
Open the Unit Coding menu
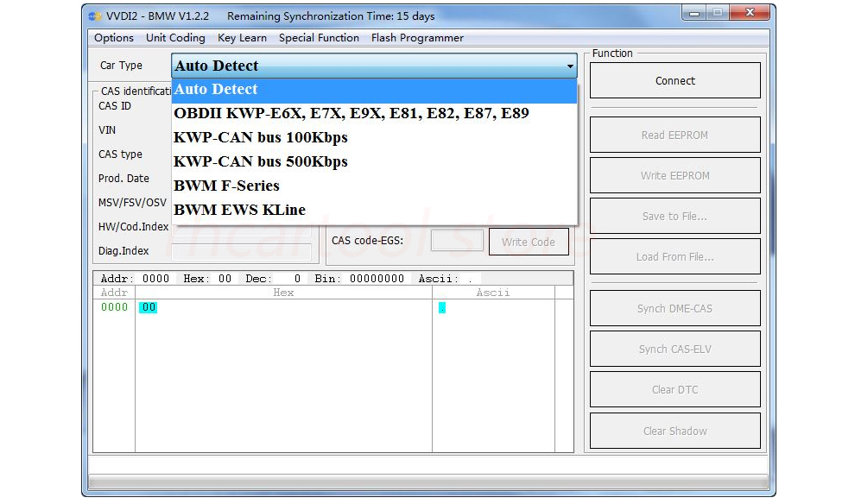tap(175, 38)
